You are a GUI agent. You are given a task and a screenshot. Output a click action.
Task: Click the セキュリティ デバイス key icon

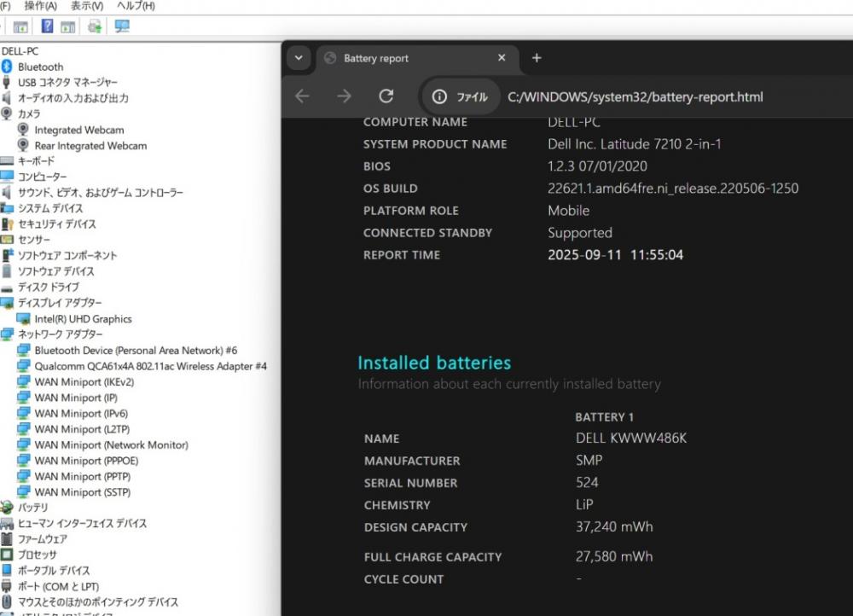click(7, 224)
